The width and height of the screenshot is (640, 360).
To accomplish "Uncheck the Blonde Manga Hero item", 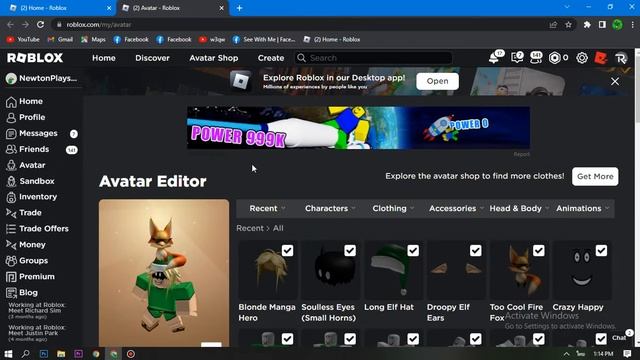I will pyautogui.click(x=287, y=251).
